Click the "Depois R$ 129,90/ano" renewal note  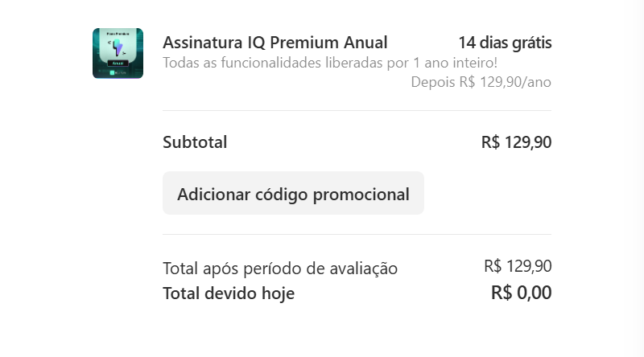point(481,82)
